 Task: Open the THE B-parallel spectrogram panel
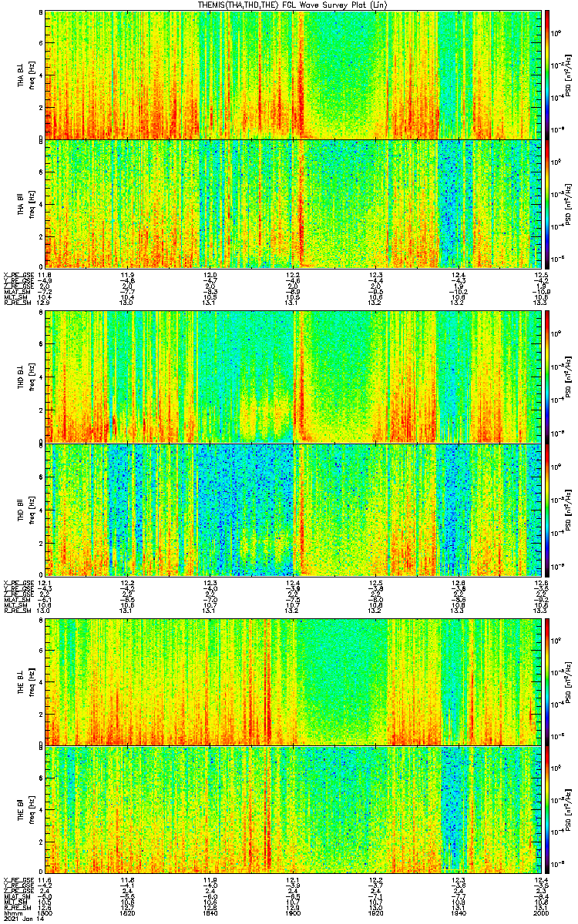point(293,810)
